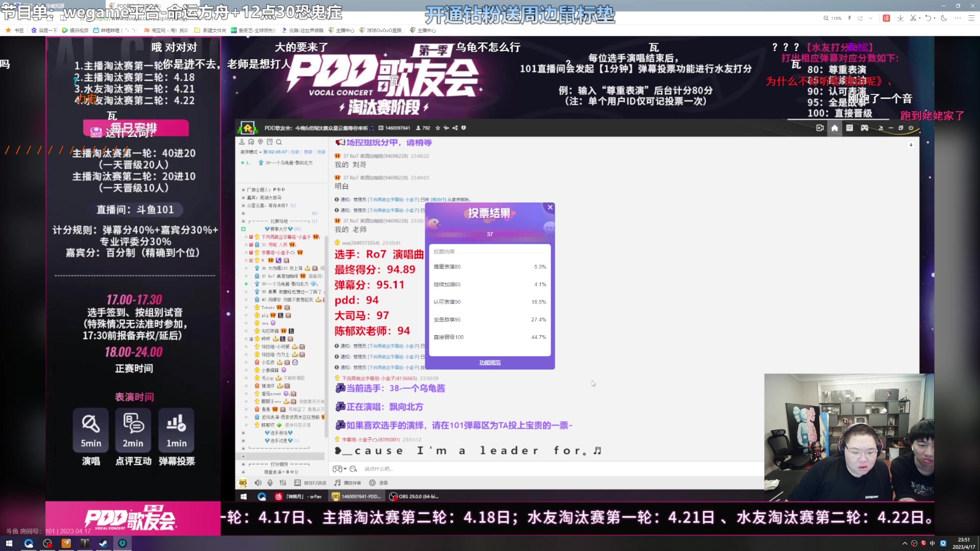The width and height of the screenshot is (980, 551).
Task: Click the webcam overlay thumbnail
Action: tap(849, 437)
